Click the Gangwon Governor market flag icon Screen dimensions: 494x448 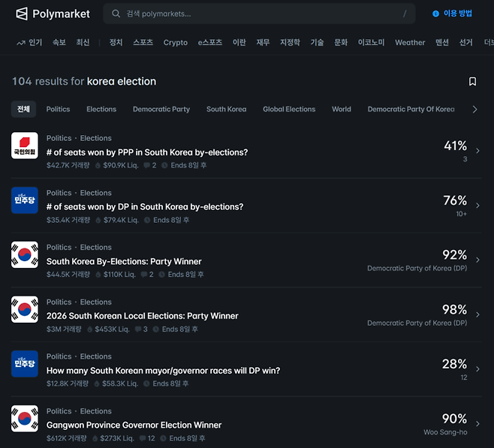pyautogui.click(x=25, y=419)
